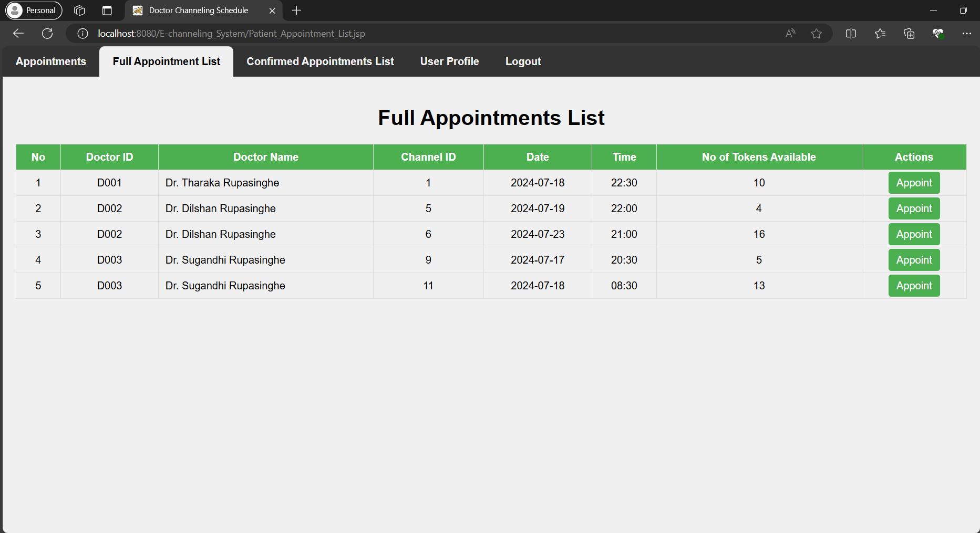The height and width of the screenshot is (533, 980).
Task: Open the Collections icon
Action: pyautogui.click(x=909, y=34)
